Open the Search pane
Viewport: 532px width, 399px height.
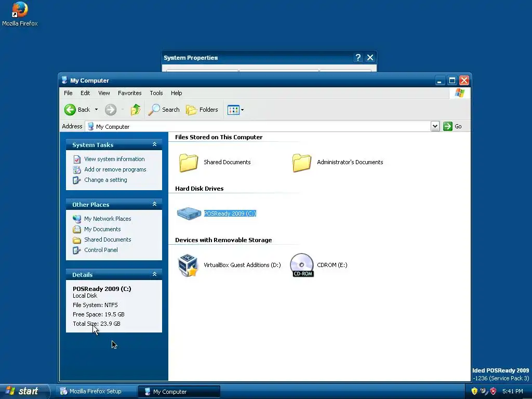[x=164, y=110]
